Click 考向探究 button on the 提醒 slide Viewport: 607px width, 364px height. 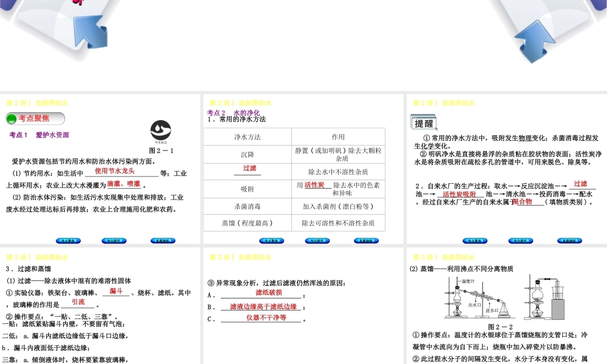click(x=520, y=241)
